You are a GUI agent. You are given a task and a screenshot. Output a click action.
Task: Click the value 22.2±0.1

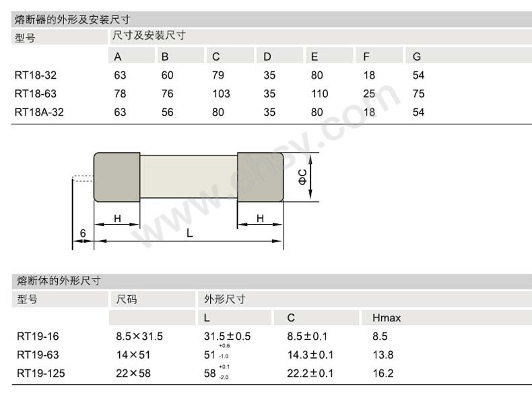click(310, 373)
